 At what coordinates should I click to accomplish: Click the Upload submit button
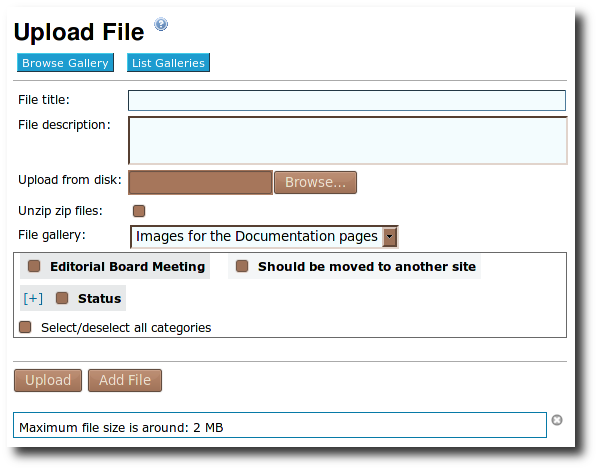tap(48, 380)
